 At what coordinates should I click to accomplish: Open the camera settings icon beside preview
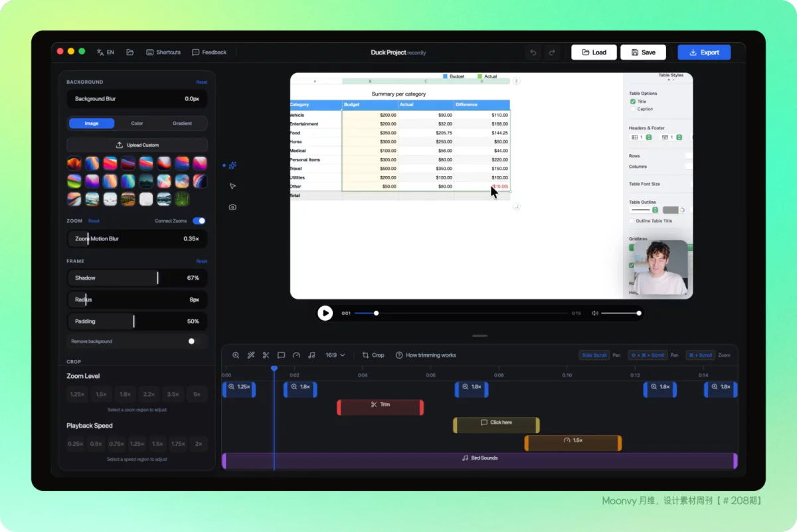point(232,207)
